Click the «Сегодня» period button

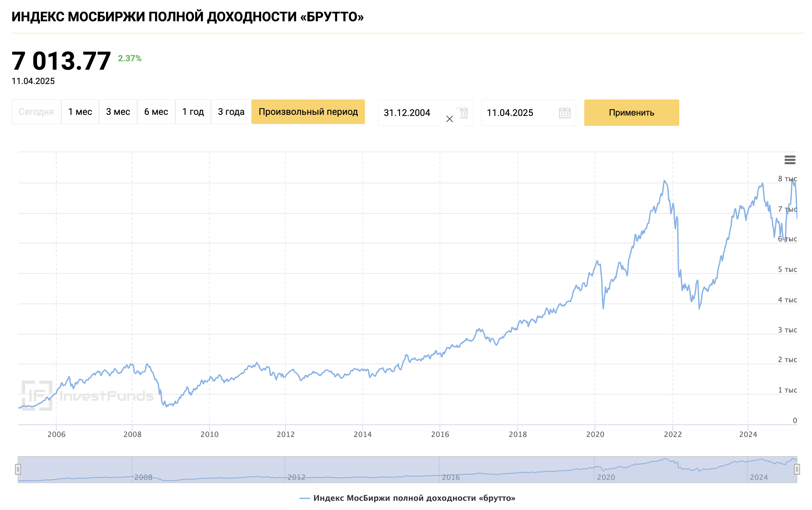pos(36,112)
